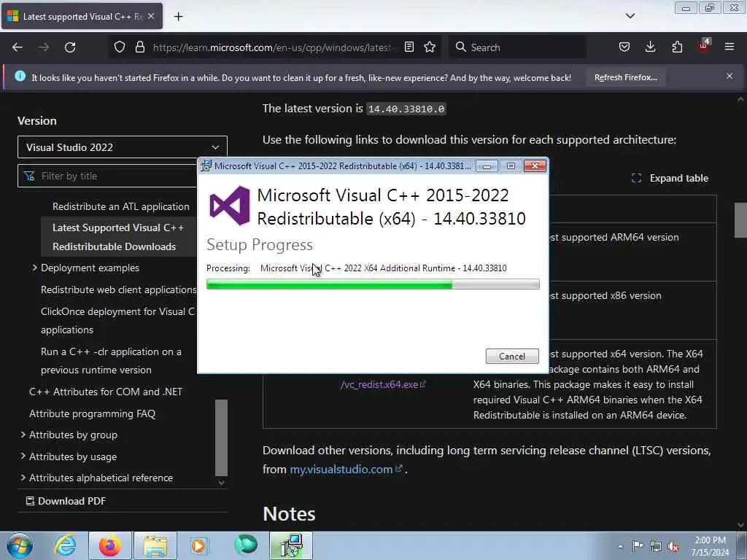Click the sidebar table of contents scrollbar

pos(221,437)
